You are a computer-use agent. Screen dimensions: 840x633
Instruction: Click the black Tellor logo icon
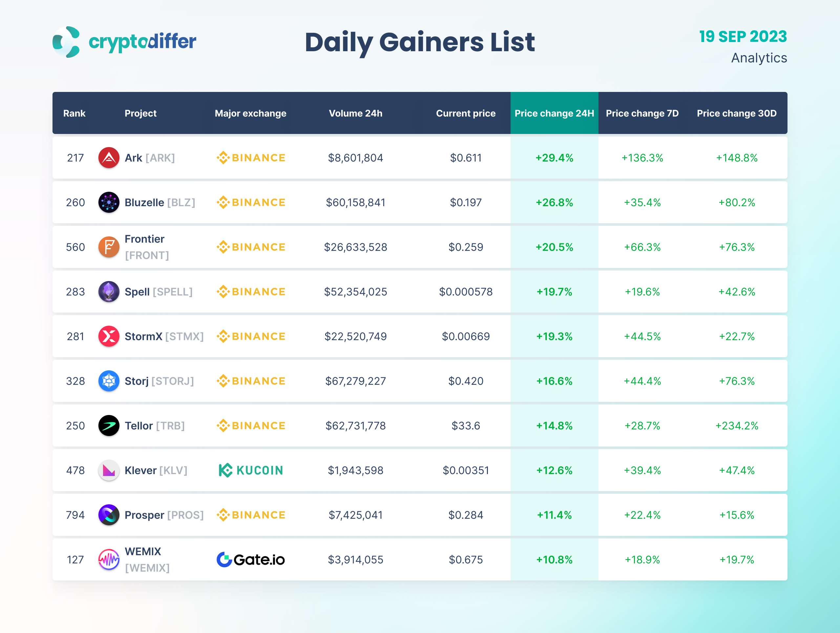[x=109, y=426]
